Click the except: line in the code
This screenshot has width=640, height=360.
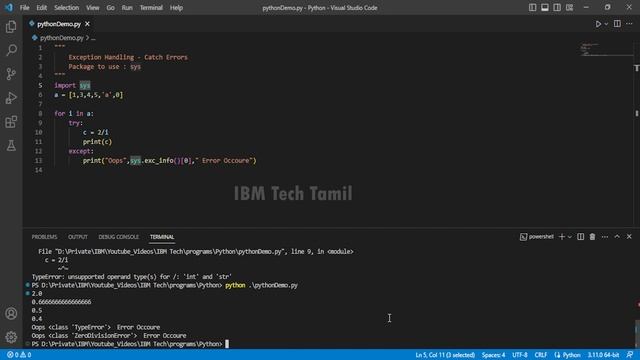pyautogui.click(x=81, y=151)
